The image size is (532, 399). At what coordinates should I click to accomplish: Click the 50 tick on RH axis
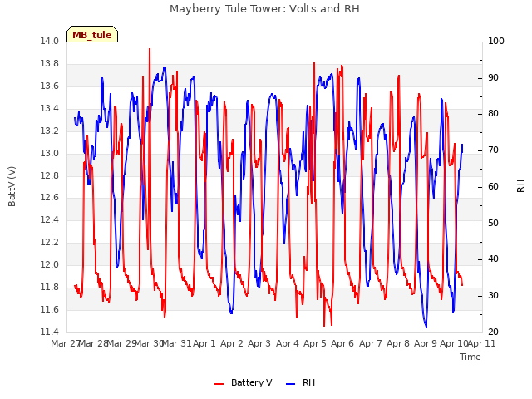click(x=493, y=224)
